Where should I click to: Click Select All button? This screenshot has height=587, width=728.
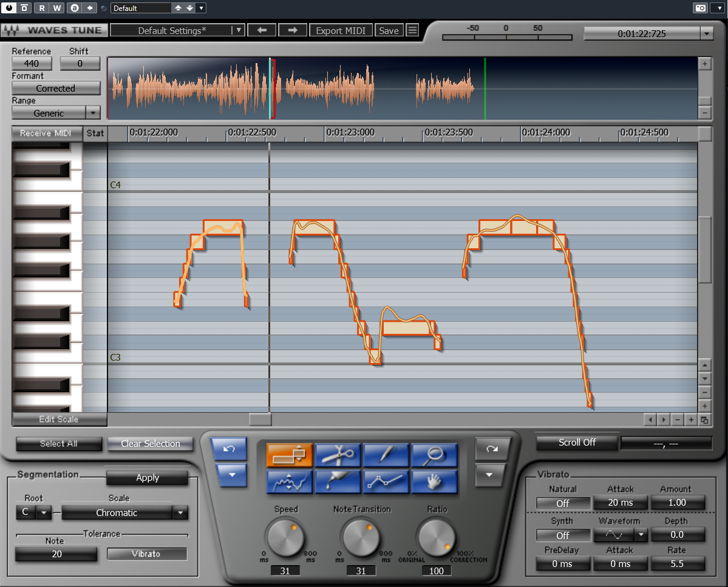pyautogui.click(x=59, y=444)
